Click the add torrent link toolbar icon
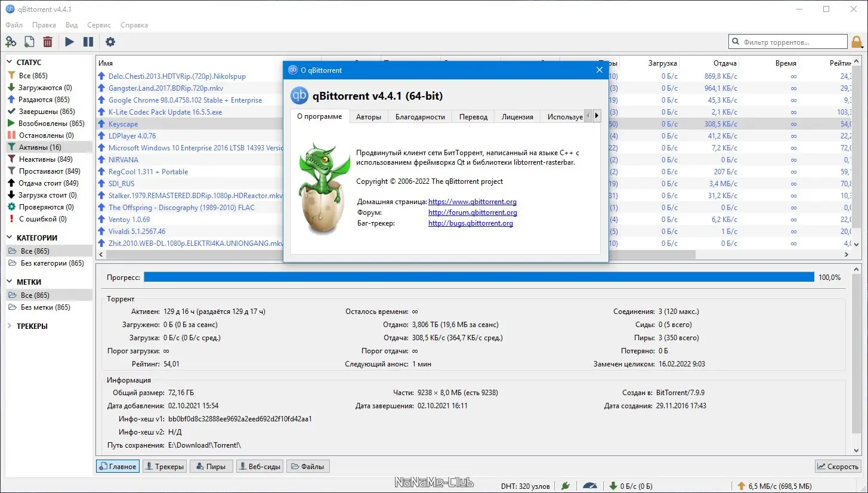868x493 pixels. (11, 42)
